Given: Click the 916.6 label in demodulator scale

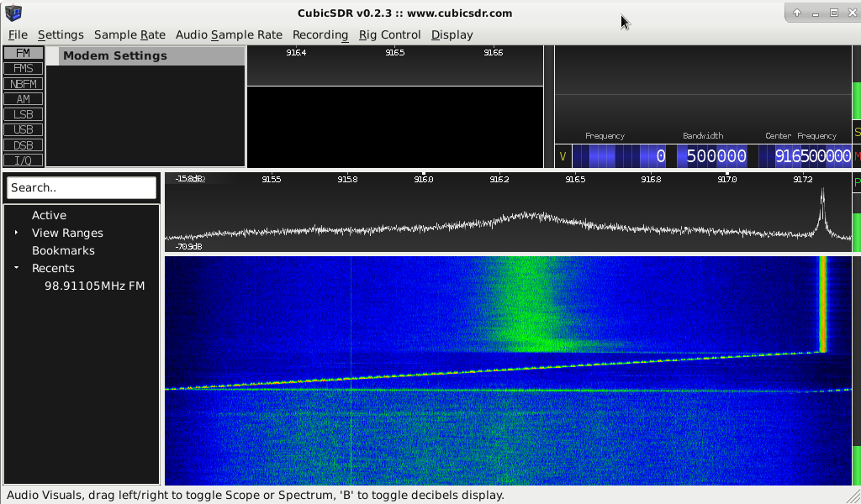Looking at the screenshot, I should coord(493,53).
